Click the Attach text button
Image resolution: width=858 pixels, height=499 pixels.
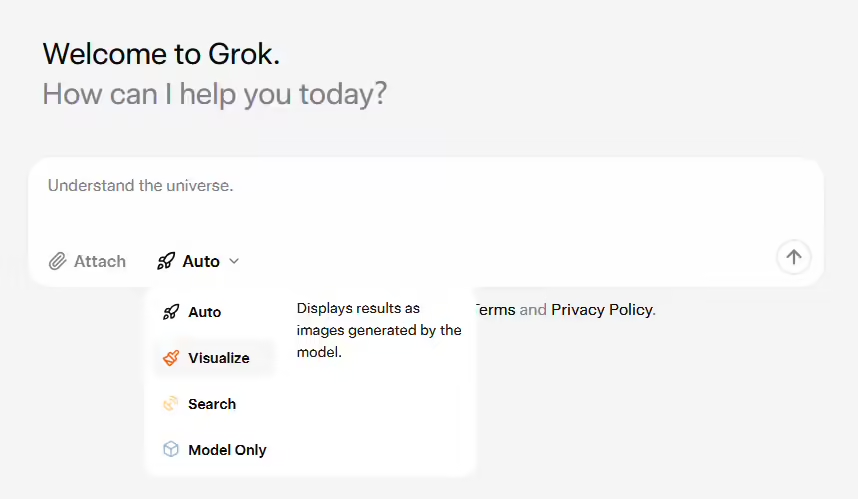(x=100, y=262)
